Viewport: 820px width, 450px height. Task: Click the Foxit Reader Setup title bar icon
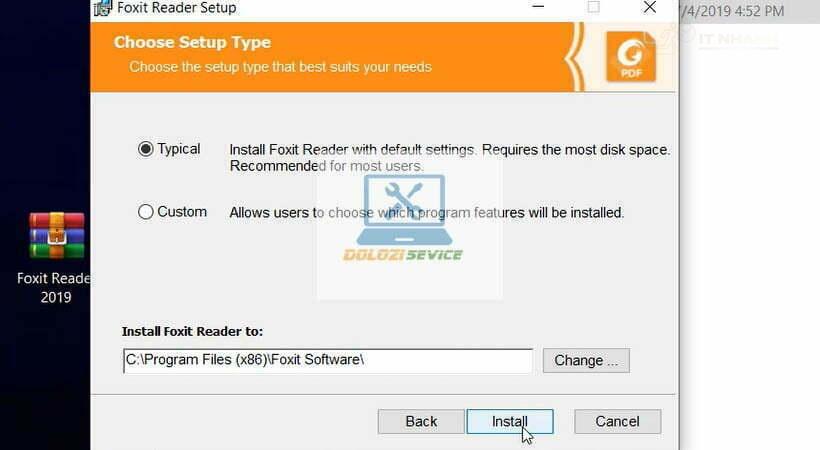coord(103,8)
